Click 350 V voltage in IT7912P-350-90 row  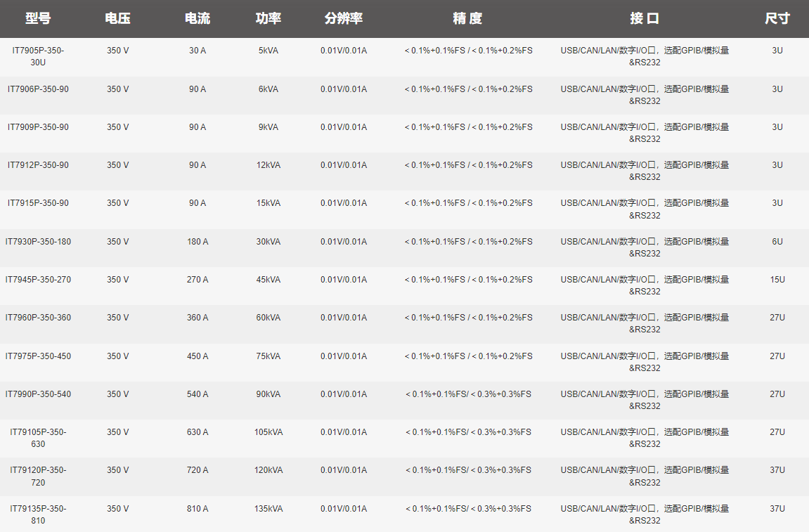pos(117,165)
